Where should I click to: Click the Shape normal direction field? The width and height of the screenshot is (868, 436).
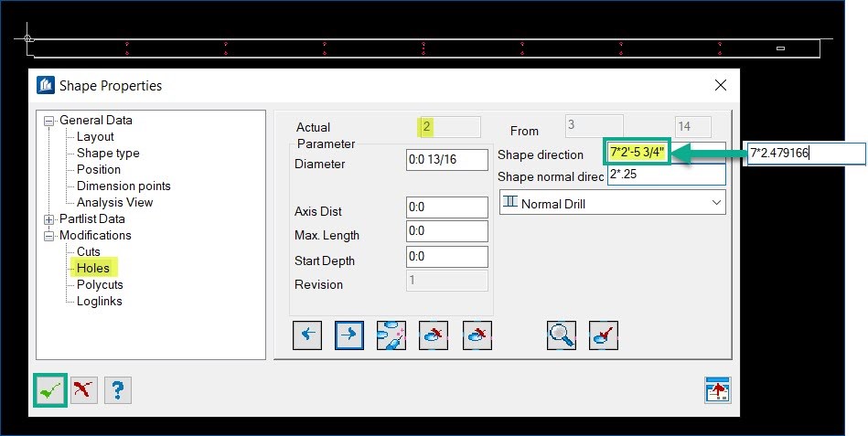click(667, 175)
